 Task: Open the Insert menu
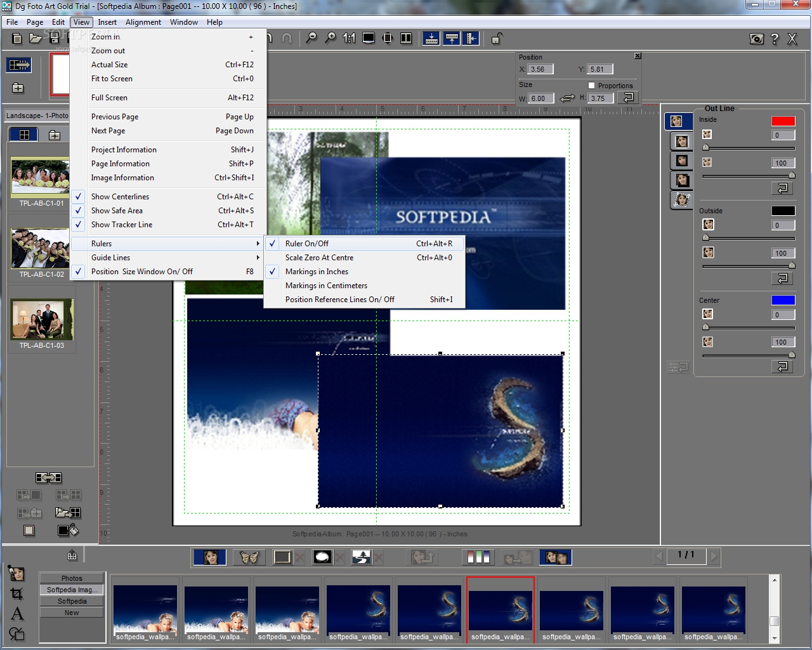tap(107, 22)
